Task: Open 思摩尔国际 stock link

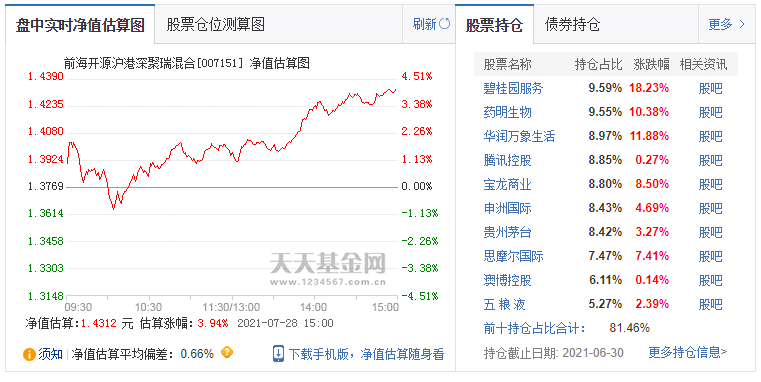Action: (x=513, y=256)
